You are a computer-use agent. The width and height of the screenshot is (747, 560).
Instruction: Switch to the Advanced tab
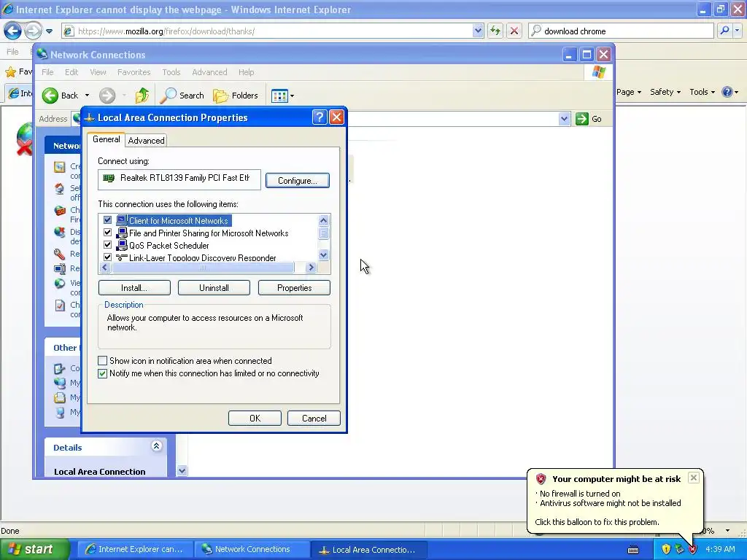pos(146,141)
